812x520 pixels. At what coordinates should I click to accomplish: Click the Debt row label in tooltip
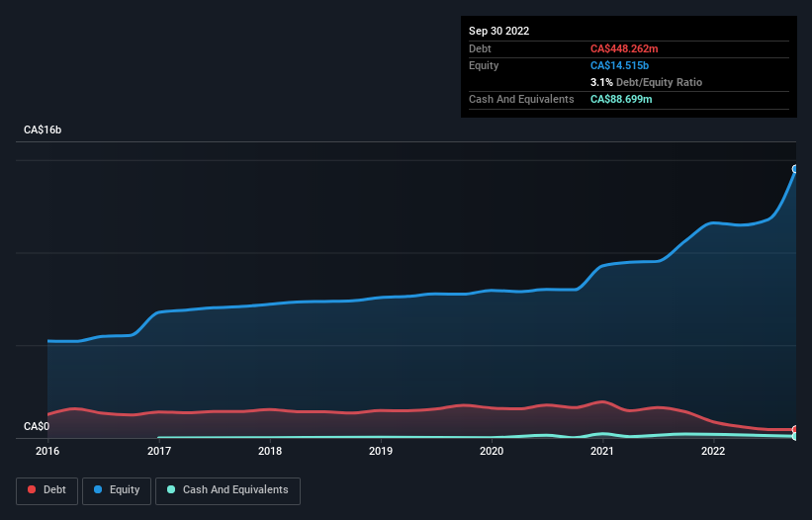click(480, 48)
